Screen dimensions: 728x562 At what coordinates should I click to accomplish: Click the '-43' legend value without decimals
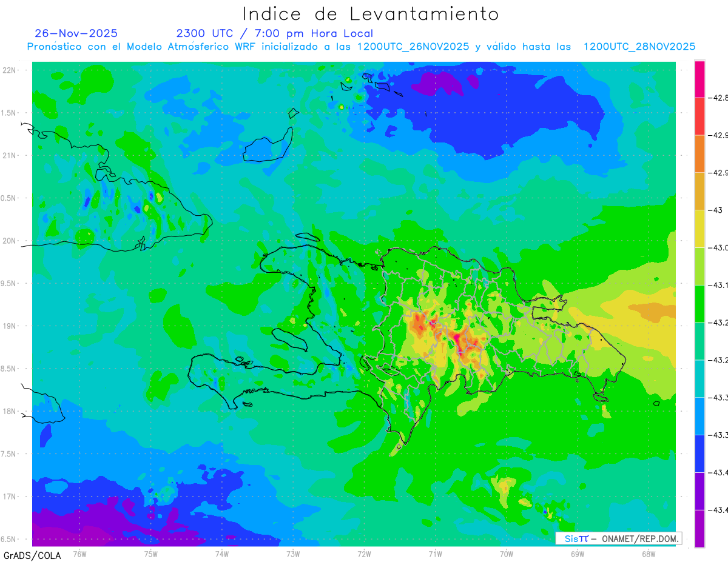click(716, 210)
